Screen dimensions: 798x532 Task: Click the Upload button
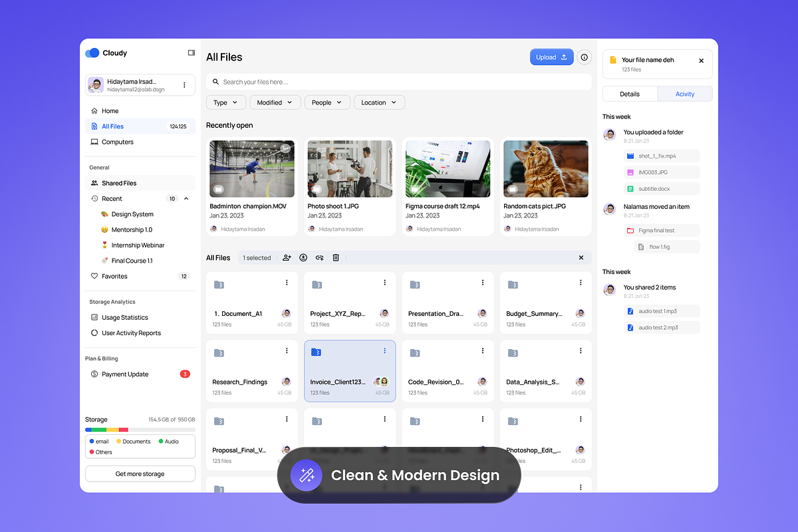551,57
